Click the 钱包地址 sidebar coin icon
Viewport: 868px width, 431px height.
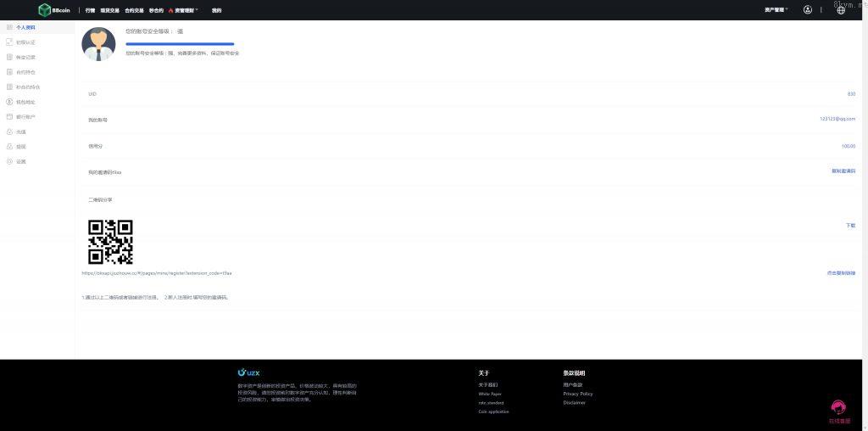[9, 102]
